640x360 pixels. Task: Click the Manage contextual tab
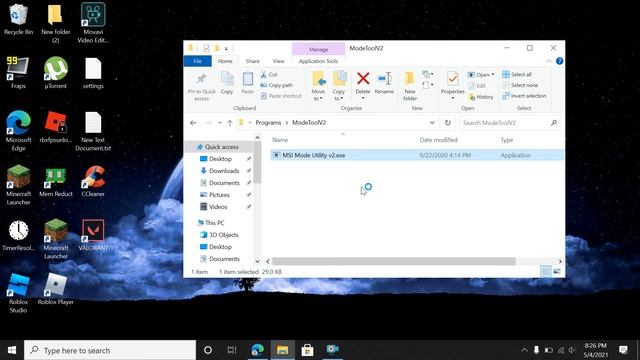coord(318,49)
